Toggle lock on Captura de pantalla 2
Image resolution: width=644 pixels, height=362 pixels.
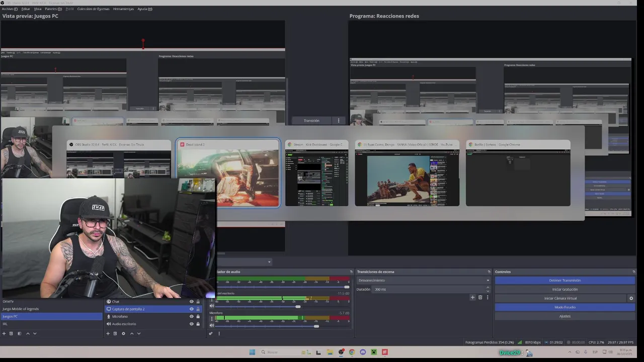pyautogui.click(x=198, y=309)
